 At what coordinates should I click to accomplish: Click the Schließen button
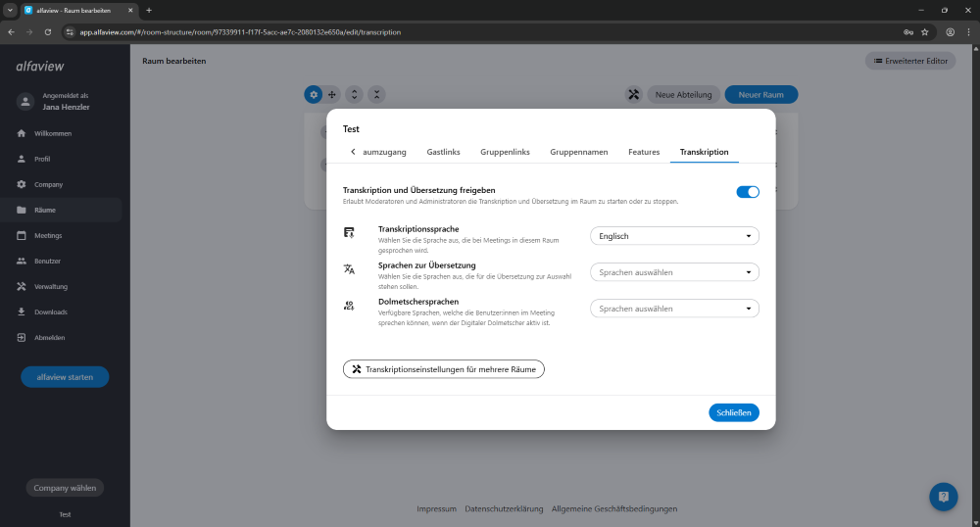coord(733,412)
